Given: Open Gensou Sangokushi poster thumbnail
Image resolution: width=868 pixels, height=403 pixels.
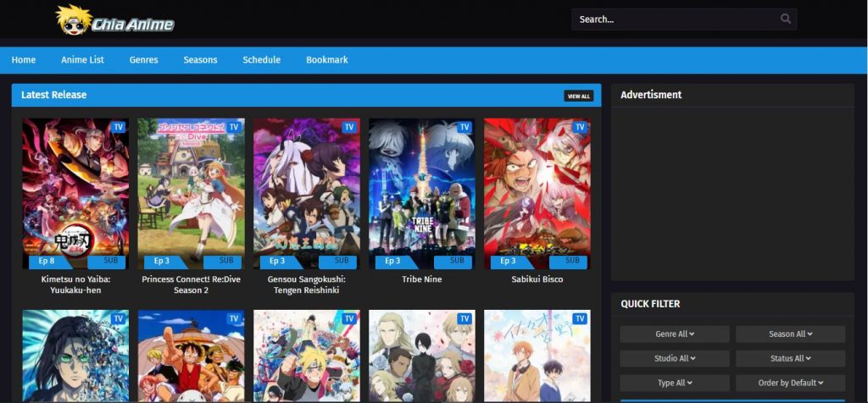Looking at the screenshot, I should point(307,194).
